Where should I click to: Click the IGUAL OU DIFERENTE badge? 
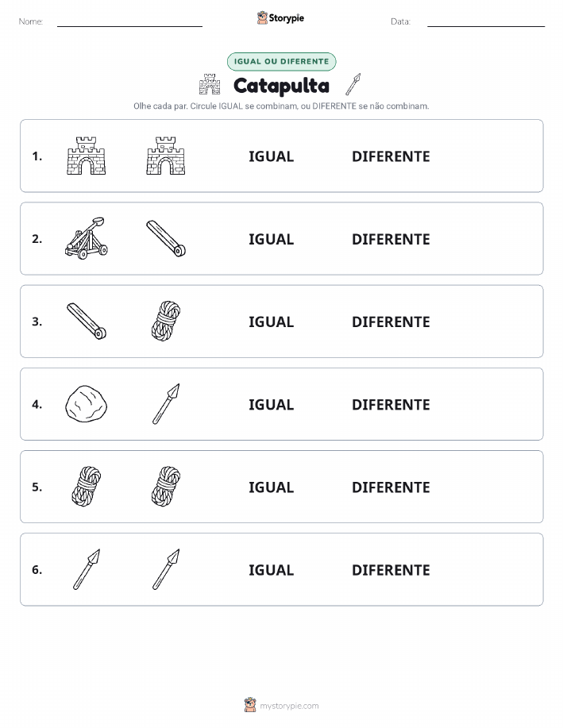(281, 61)
